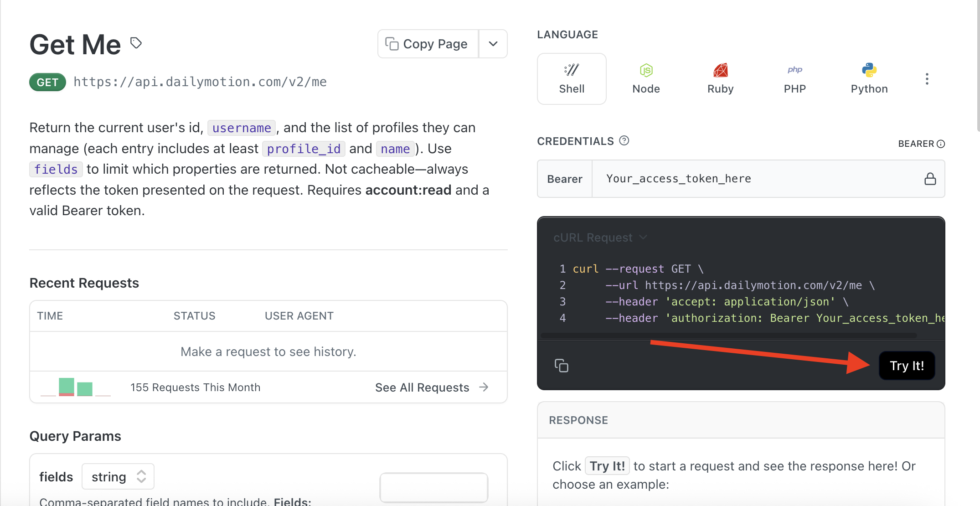Click the Try It! button
The image size is (980, 506).
(907, 366)
